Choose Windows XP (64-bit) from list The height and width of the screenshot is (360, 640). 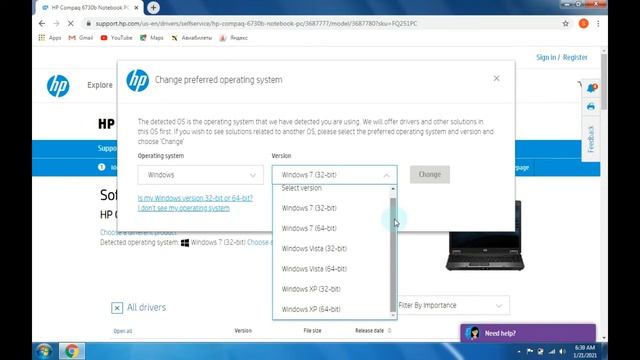331,309
